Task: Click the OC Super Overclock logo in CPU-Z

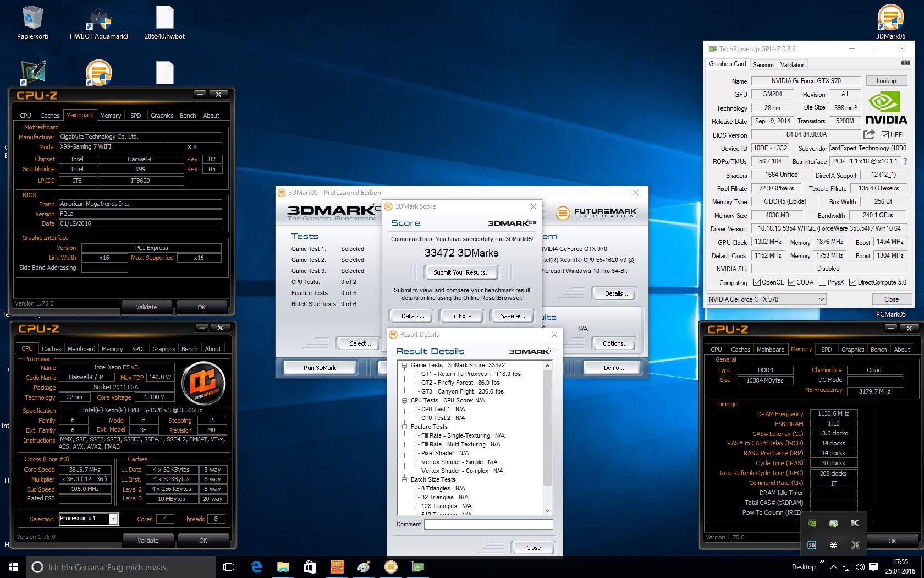Action: [204, 383]
